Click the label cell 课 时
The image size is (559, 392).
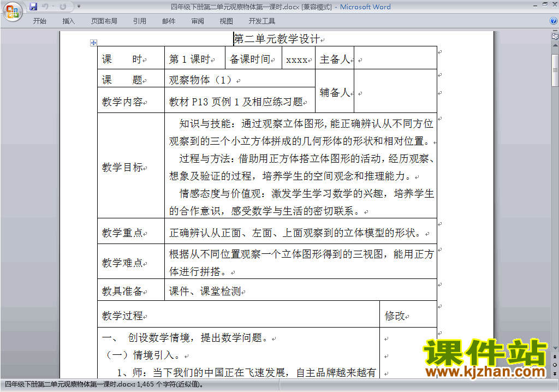[x=131, y=58]
